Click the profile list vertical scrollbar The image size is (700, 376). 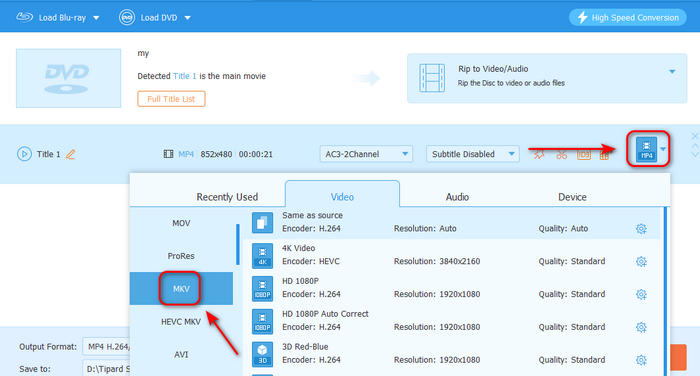click(665, 291)
